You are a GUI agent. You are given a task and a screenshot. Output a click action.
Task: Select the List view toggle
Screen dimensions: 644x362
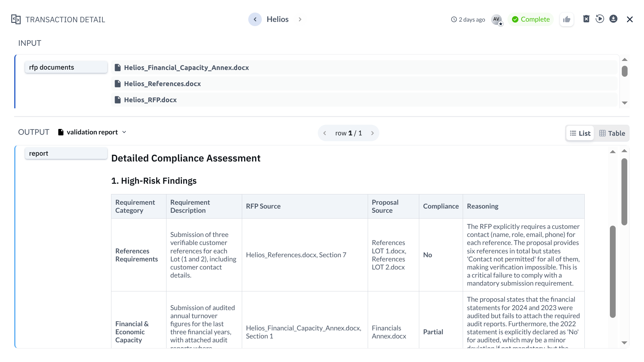580,133
